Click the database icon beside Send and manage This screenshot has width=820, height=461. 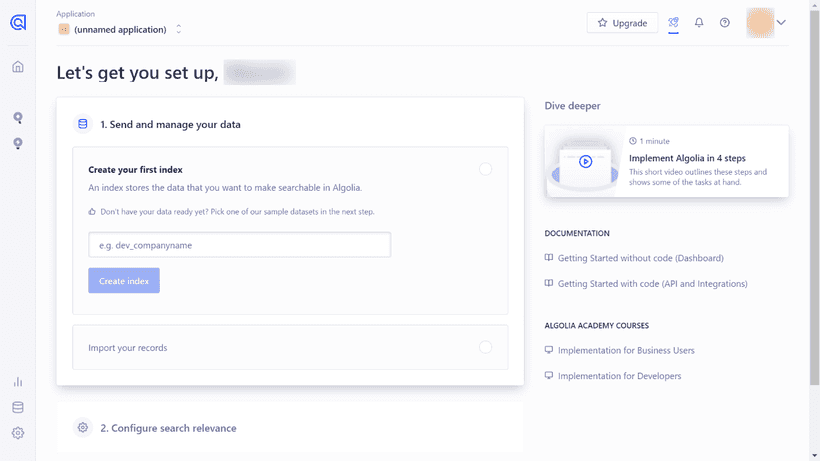point(83,124)
